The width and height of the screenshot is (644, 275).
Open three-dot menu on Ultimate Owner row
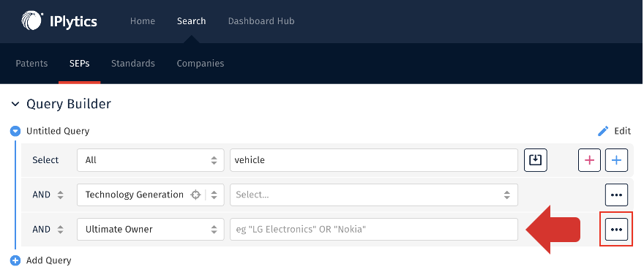coord(616,230)
